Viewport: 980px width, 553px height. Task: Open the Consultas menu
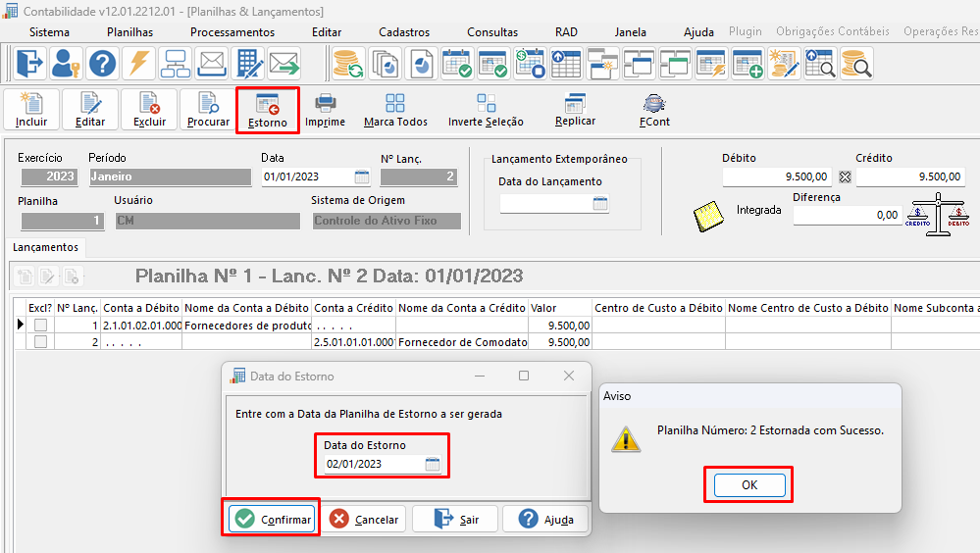(492, 32)
